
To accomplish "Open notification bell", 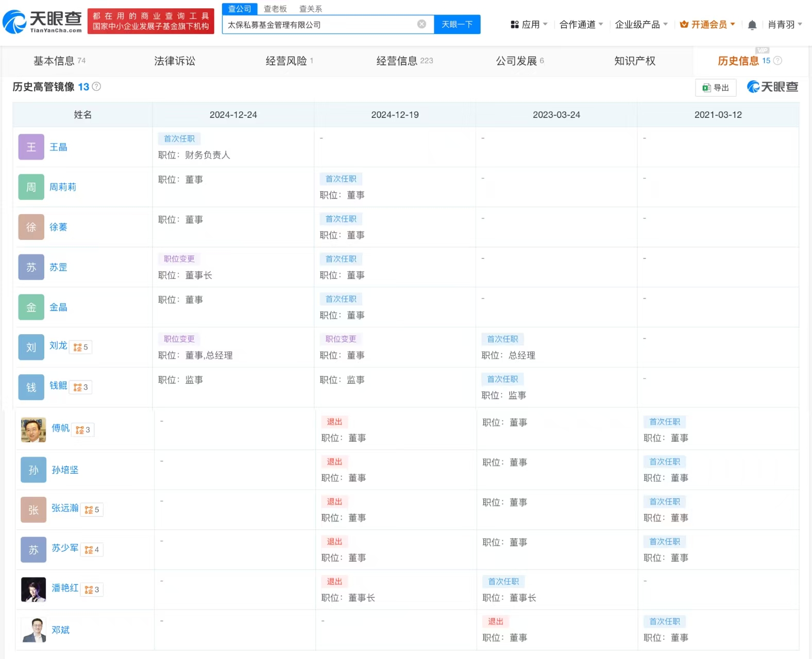I will (x=752, y=25).
